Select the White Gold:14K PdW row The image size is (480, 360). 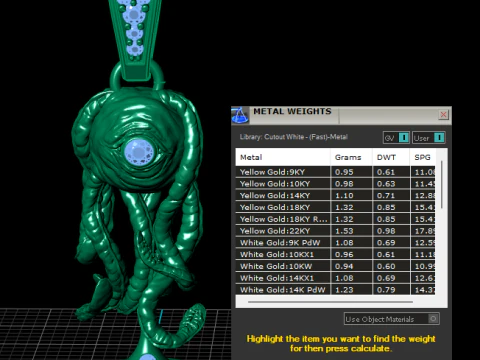[335, 289]
